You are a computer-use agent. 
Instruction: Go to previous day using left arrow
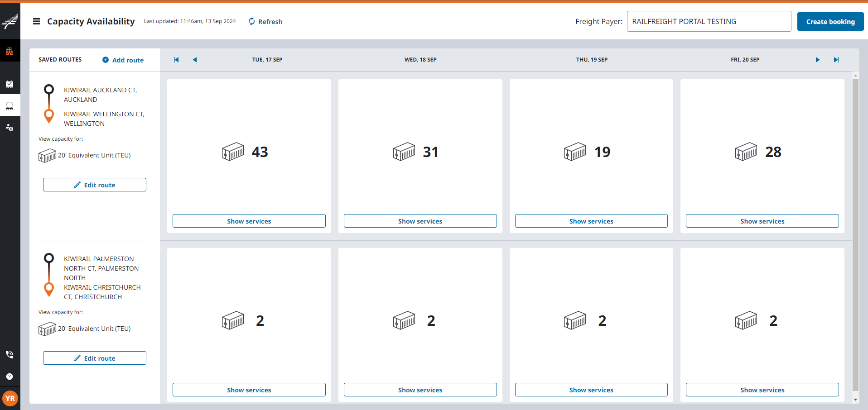pyautogui.click(x=195, y=60)
